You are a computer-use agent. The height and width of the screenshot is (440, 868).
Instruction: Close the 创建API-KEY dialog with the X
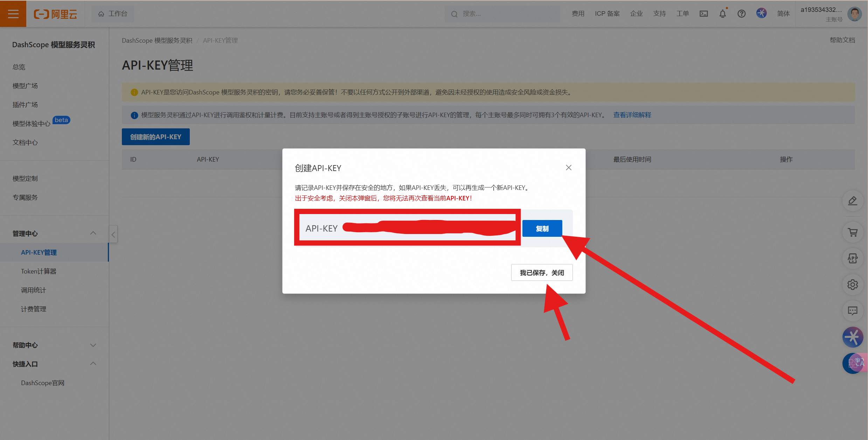568,168
